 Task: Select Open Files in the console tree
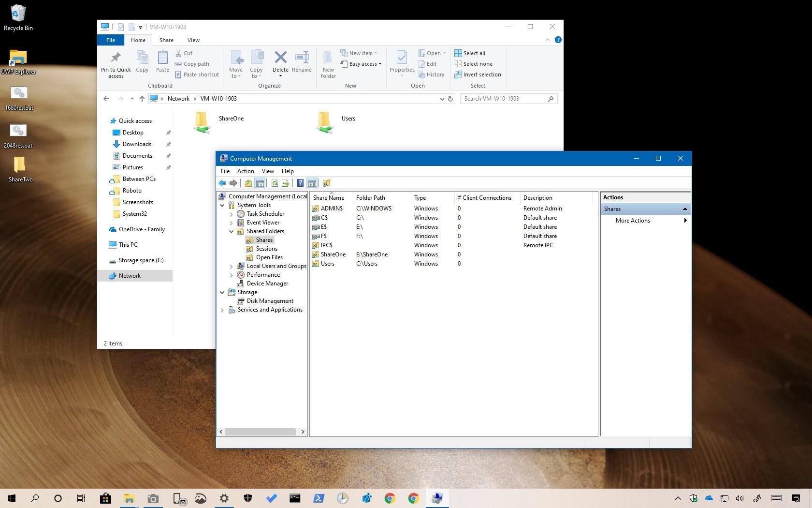(264, 257)
